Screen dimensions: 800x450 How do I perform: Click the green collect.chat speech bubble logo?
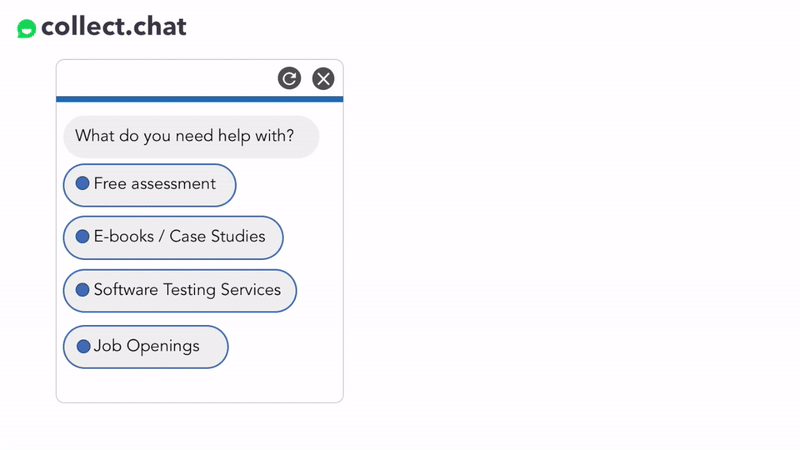pyautogui.click(x=27, y=29)
